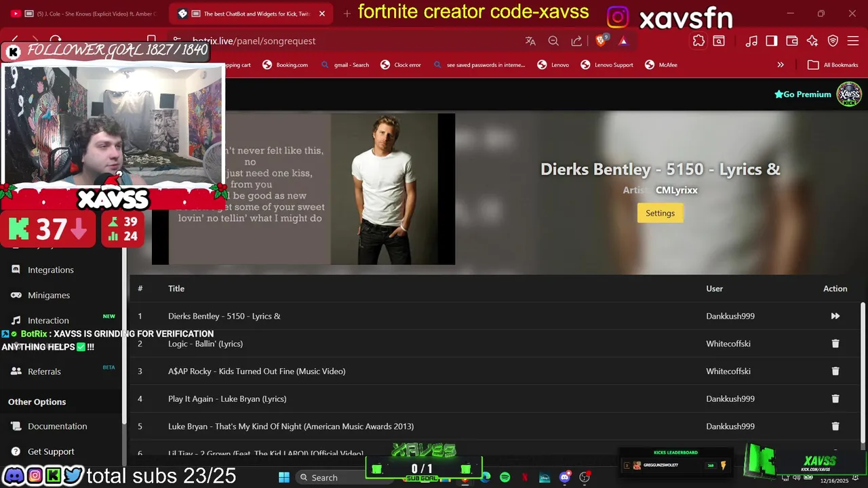
Task: Click Whitecoffski user in the Logic row
Action: tap(728, 344)
